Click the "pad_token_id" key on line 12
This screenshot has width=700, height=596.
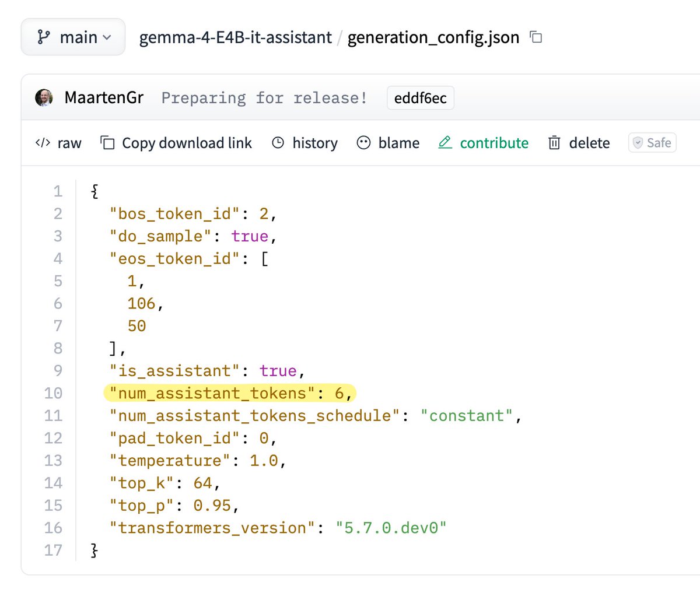[x=174, y=438]
